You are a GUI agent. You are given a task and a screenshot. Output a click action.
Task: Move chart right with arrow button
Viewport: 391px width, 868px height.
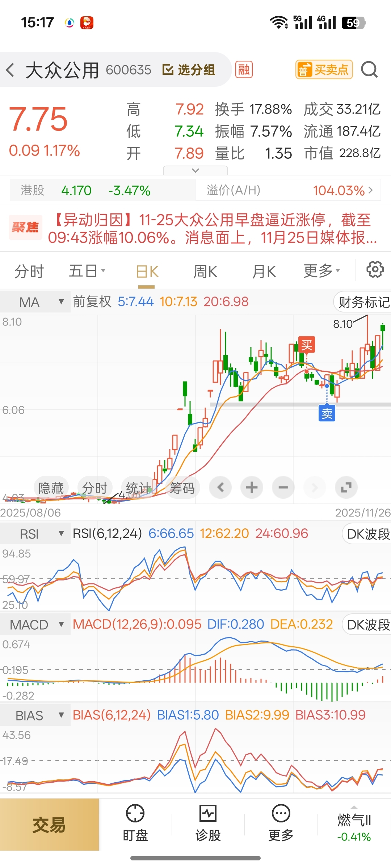[x=315, y=488]
